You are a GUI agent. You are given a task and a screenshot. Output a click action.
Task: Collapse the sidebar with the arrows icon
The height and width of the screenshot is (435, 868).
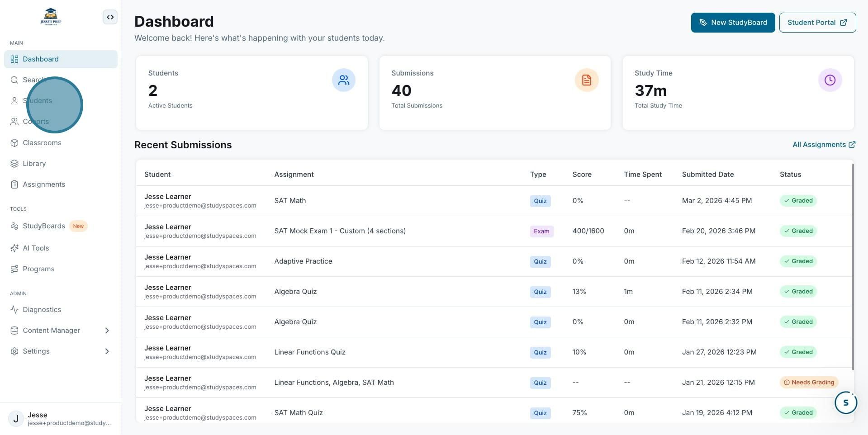110,17
